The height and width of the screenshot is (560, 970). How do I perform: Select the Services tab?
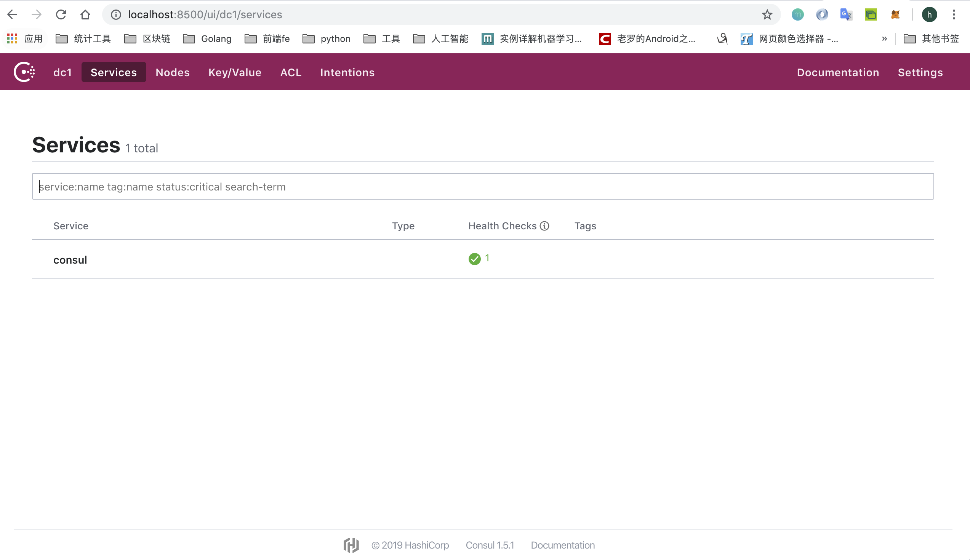tap(113, 72)
